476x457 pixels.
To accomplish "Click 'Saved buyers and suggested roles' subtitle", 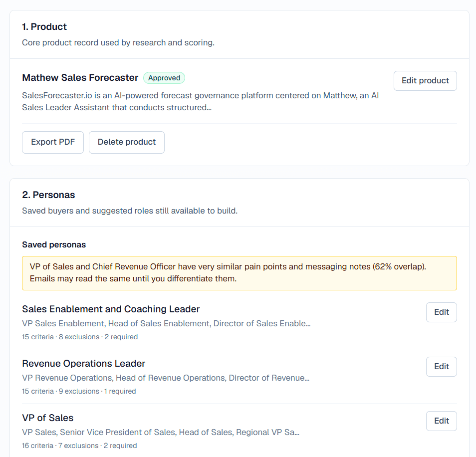I will [130, 211].
